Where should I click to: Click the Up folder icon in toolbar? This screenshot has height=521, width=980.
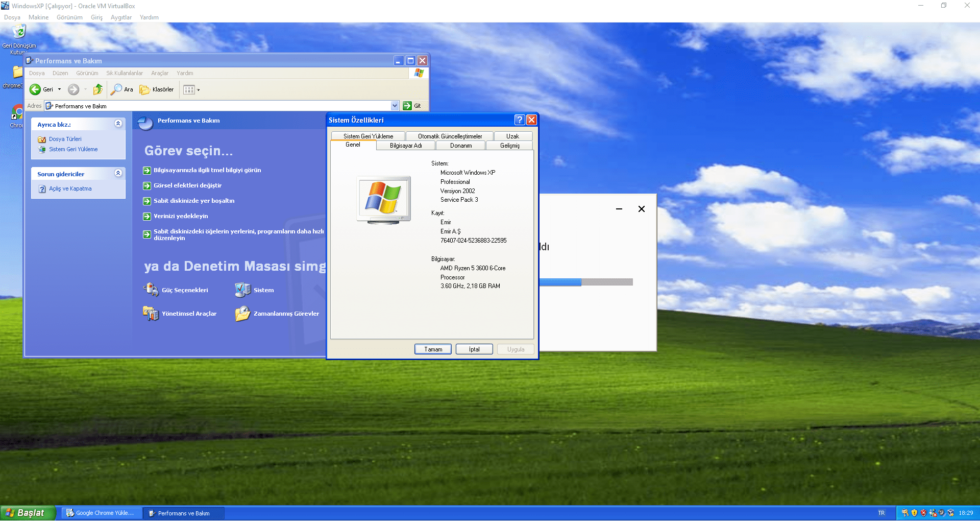[98, 90]
